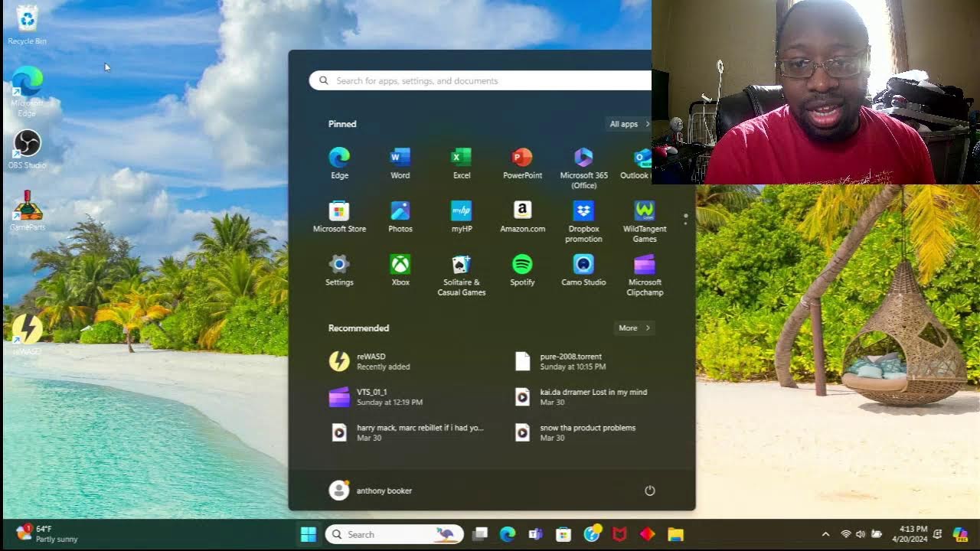The width and height of the screenshot is (980, 551).
Task: Open Microsoft Teams on taskbar
Action: click(536, 534)
